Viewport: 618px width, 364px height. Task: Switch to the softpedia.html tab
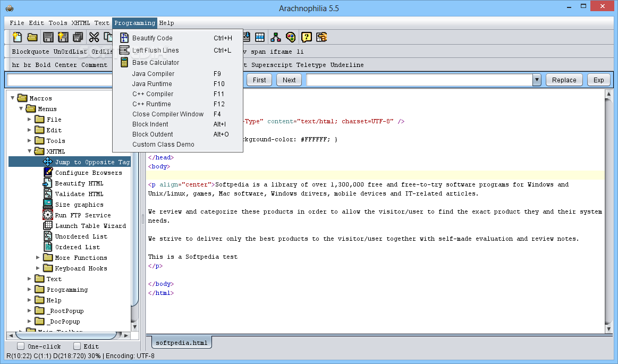pos(182,343)
